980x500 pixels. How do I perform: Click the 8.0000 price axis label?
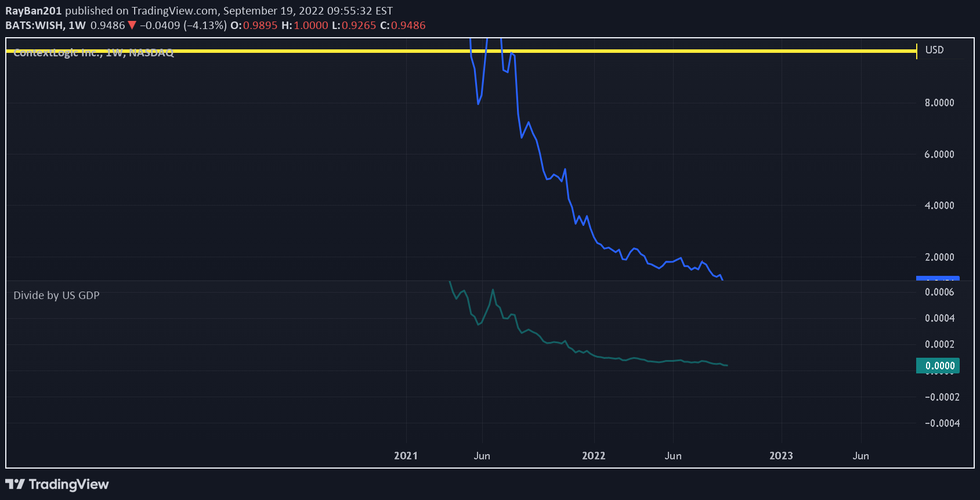(939, 103)
